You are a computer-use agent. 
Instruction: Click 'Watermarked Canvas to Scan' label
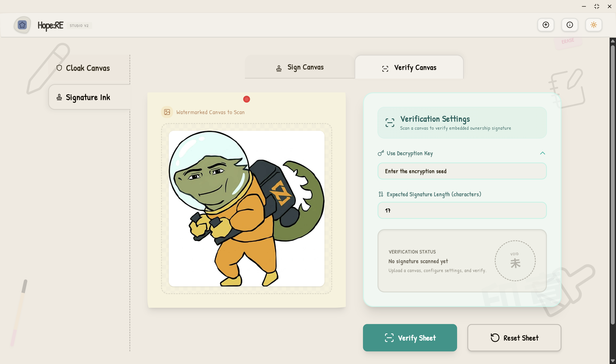[x=210, y=112]
